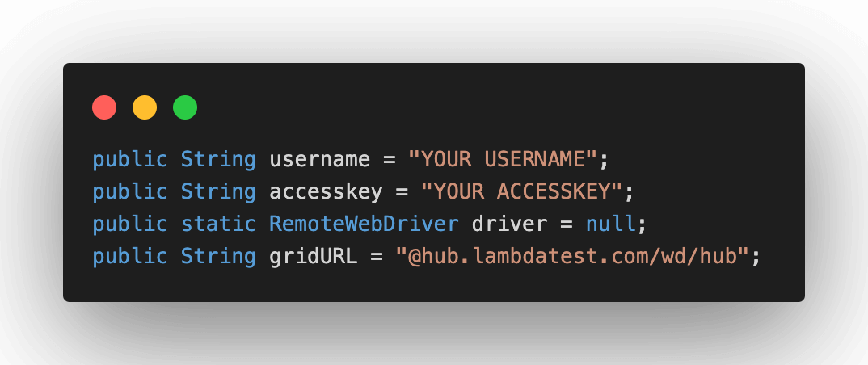Click the RemoteWebDriver type name

coord(364,224)
